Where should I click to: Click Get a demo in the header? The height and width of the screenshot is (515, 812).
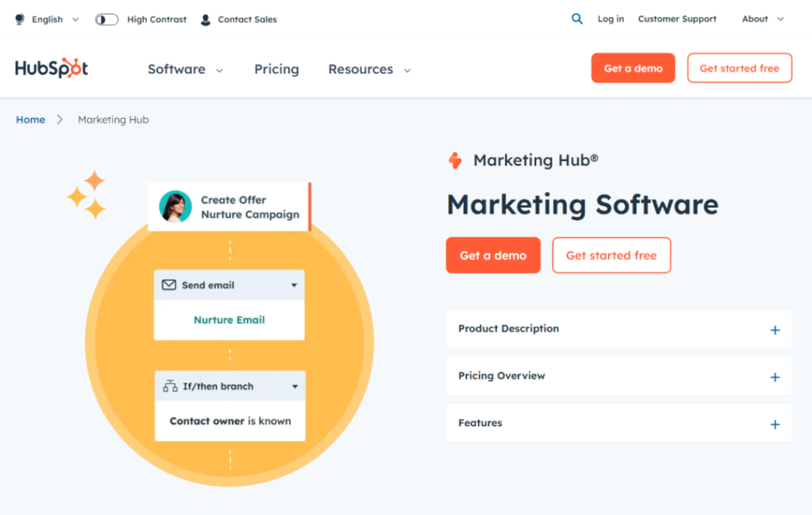(633, 68)
